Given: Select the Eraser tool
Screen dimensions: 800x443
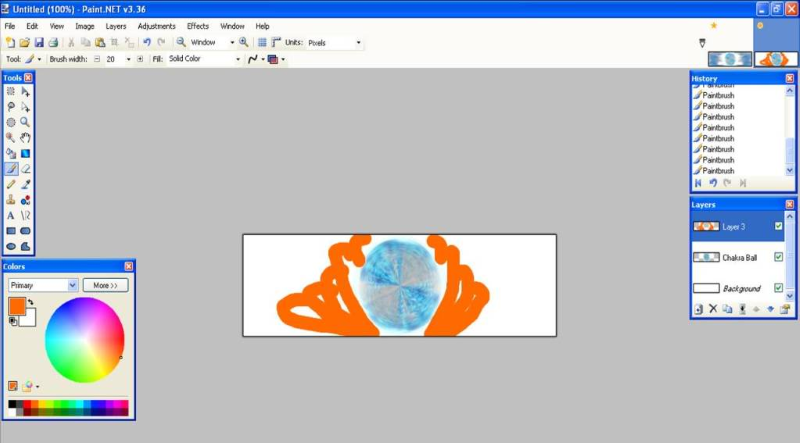Looking at the screenshot, I should point(26,169).
